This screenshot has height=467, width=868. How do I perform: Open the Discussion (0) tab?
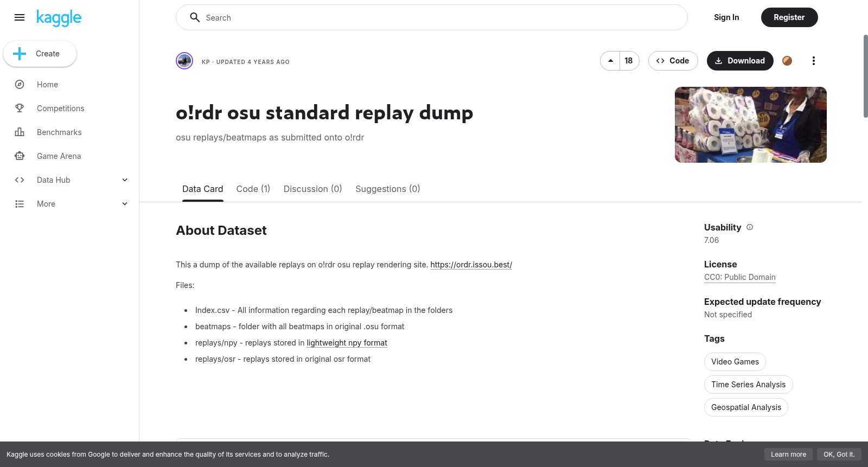click(313, 189)
